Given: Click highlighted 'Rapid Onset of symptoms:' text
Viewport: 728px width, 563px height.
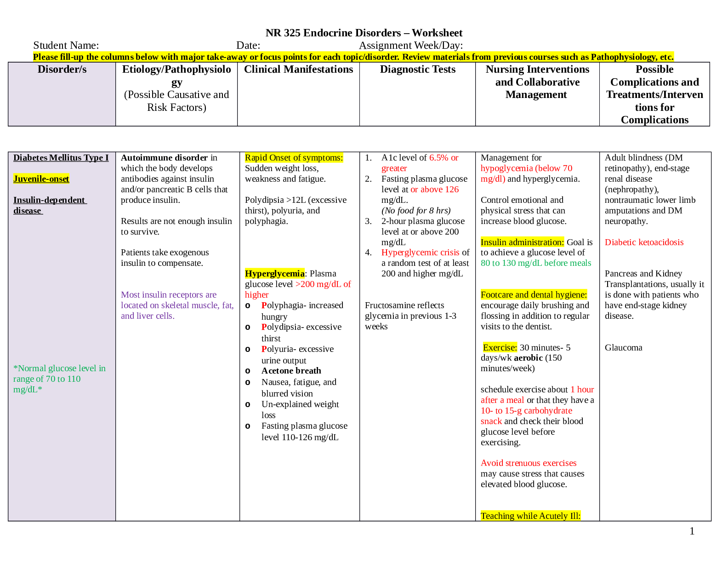Looking at the screenshot, I should click(x=294, y=158).
